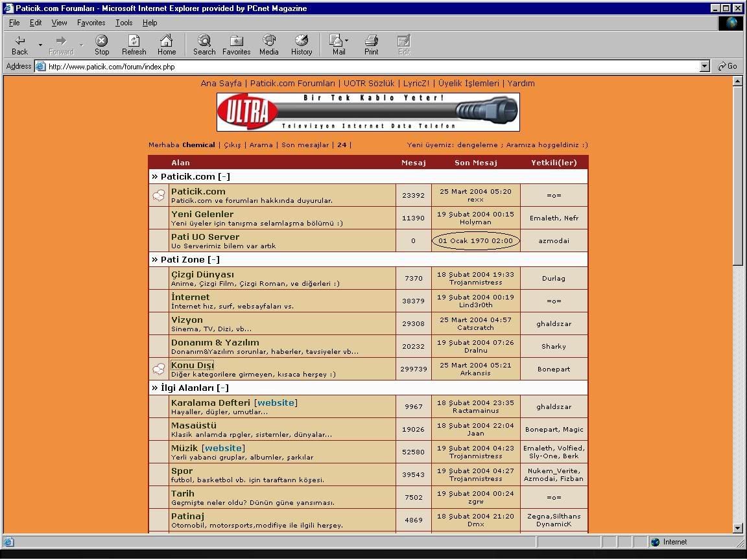Collapse the Pati Zone category with [-]

(213, 259)
